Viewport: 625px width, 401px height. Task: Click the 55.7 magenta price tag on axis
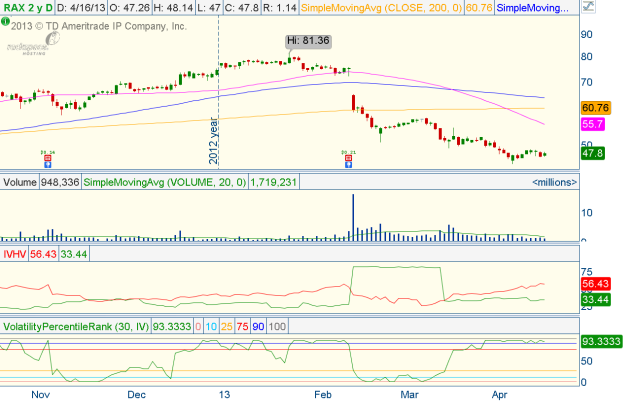tap(593, 124)
